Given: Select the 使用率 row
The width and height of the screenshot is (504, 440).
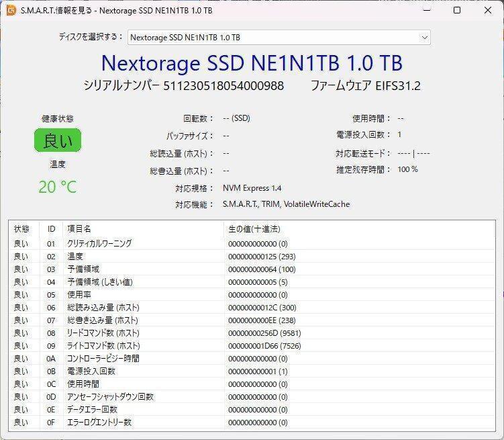Looking at the screenshot, I should coord(252,295).
